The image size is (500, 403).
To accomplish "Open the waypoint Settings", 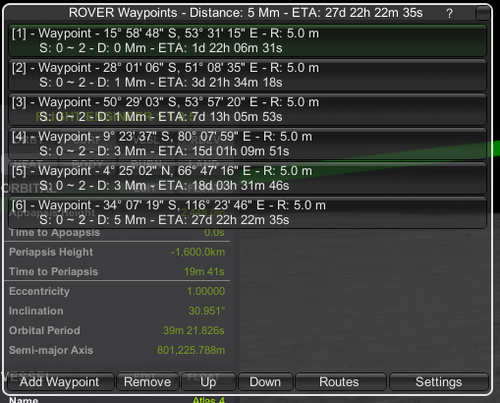I will [439, 382].
